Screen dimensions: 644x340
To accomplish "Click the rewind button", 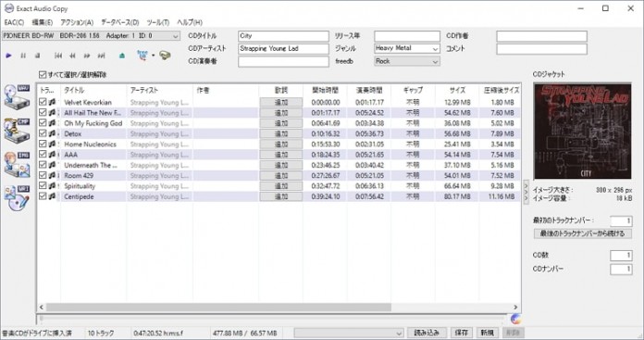I will [x=73, y=56].
